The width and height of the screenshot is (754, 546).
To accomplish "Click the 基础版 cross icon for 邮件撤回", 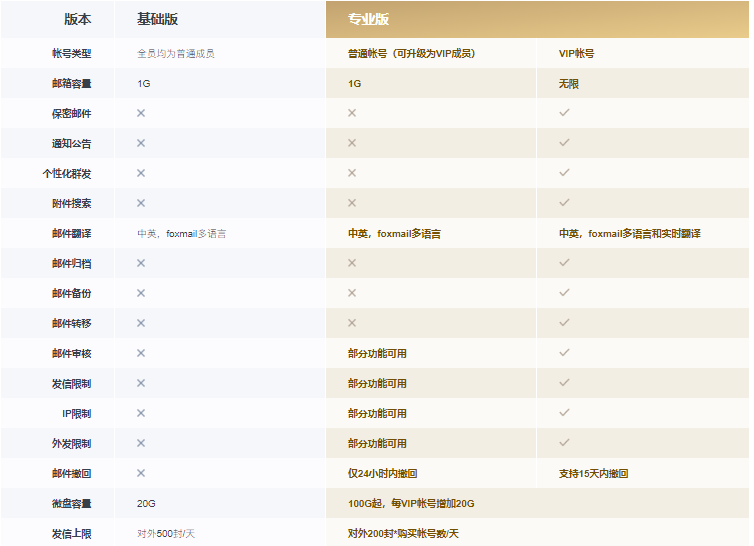I will (141, 473).
